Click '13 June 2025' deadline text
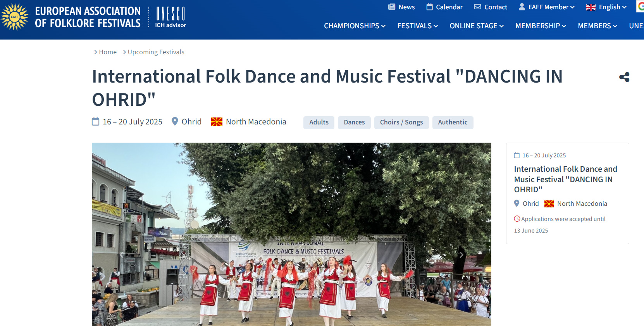 click(x=531, y=231)
